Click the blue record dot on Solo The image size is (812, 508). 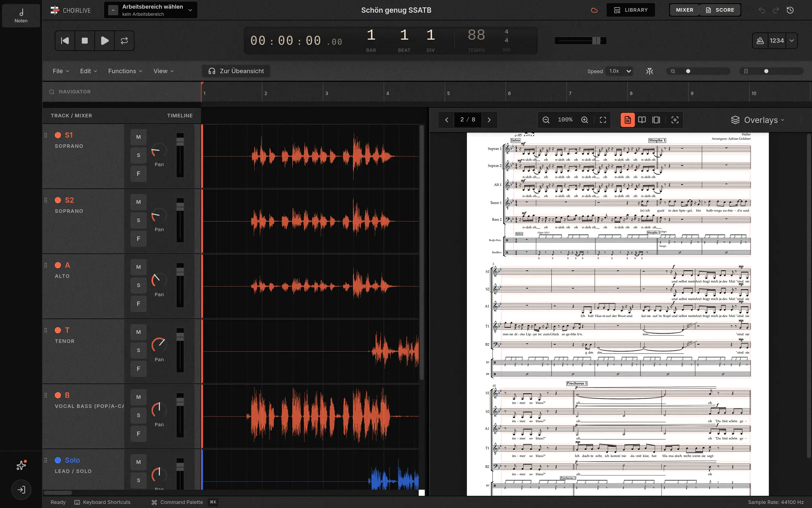coord(58,460)
